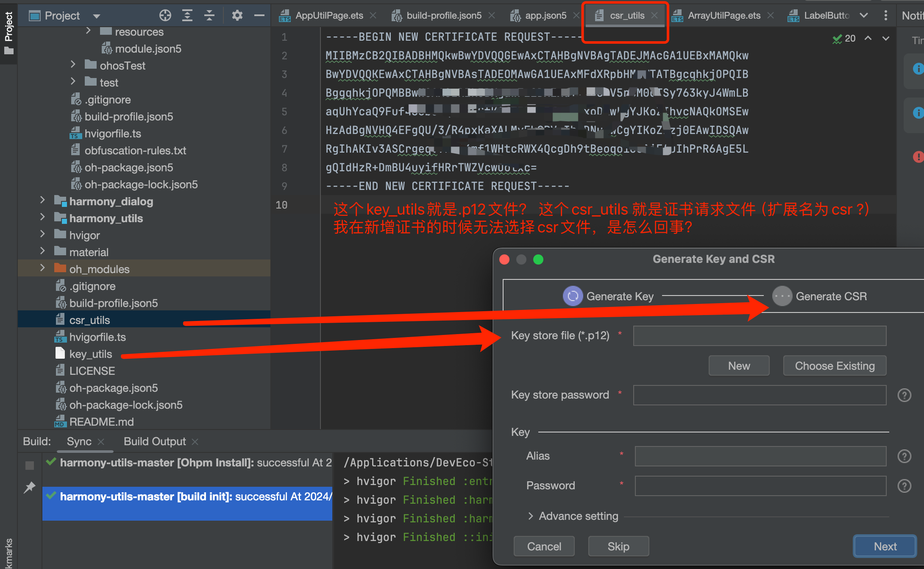Click the pin tab icon in Build panel
The height and width of the screenshot is (569, 924).
[x=30, y=488]
